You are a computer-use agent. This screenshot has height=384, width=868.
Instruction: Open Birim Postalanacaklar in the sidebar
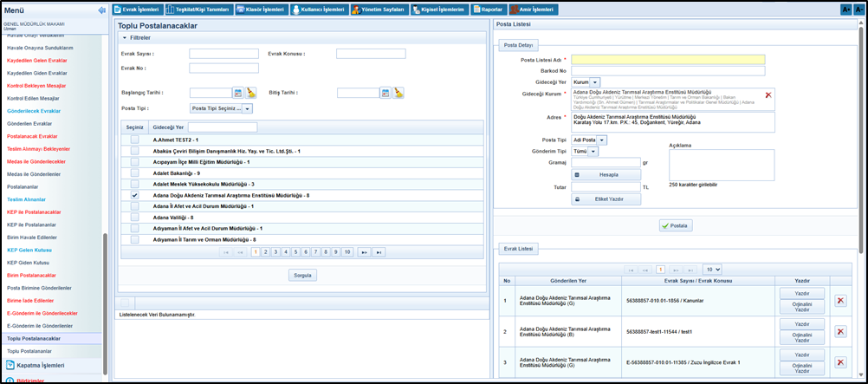tap(31, 276)
